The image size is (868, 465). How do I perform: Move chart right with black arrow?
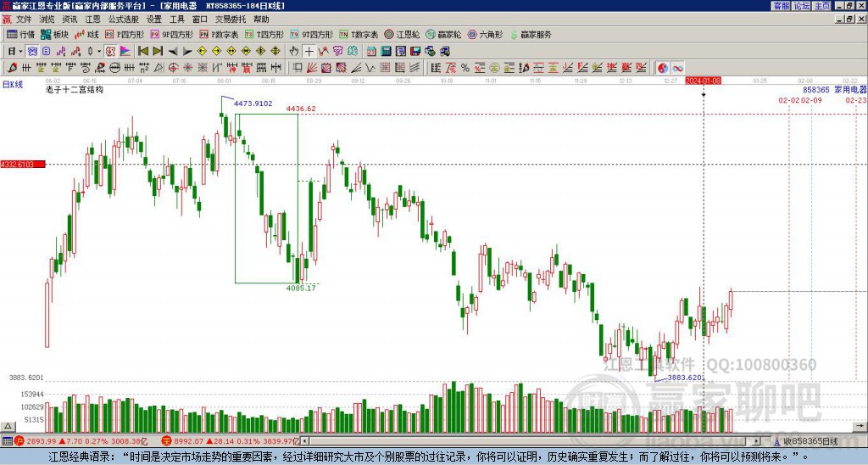187,51
